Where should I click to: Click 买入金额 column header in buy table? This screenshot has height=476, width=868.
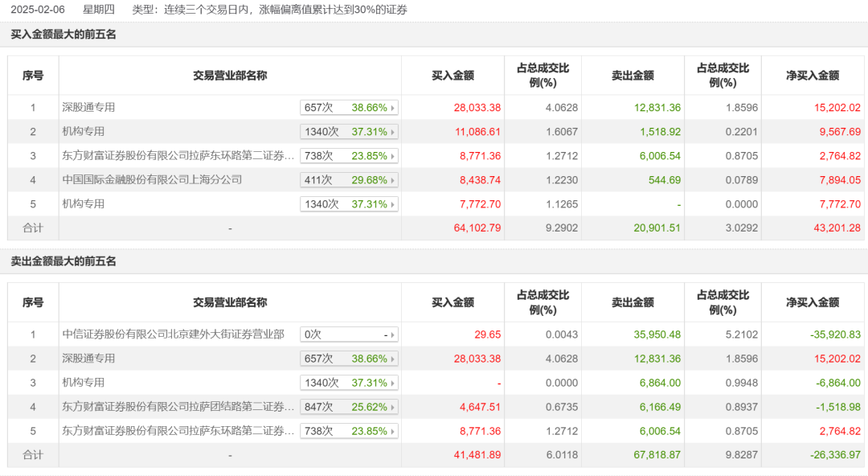[452, 76]
